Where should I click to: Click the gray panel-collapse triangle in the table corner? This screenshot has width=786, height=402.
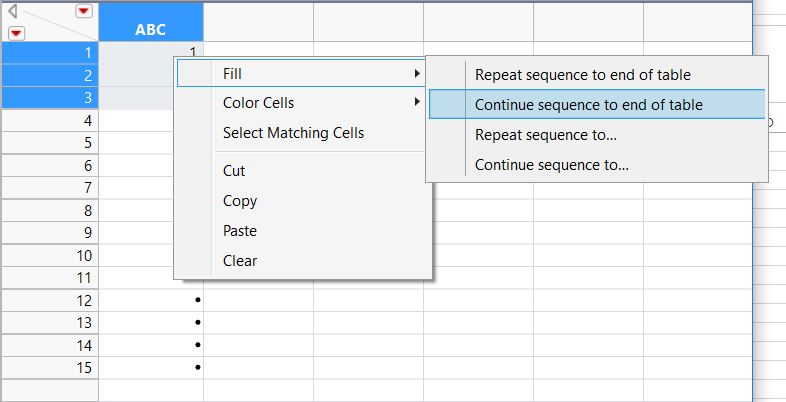click(13, 11)
